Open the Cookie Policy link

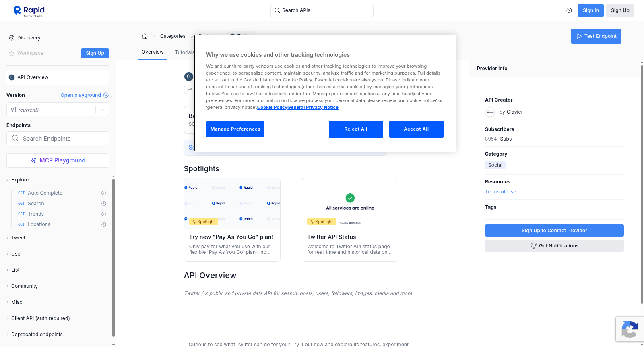pyautogui.click(x=272, y=107)
